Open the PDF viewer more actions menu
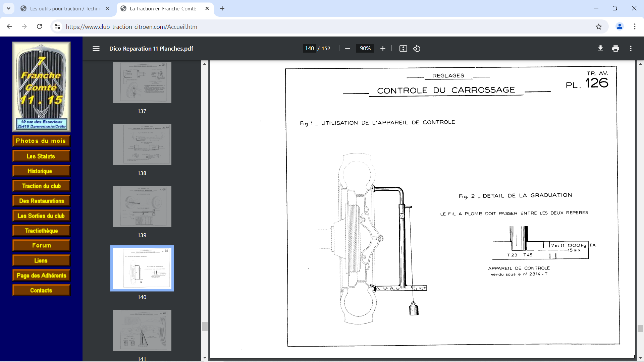 [631, 49]
